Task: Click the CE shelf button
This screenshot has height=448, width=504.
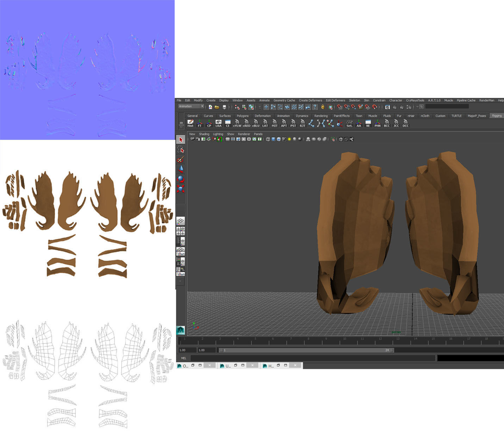Action: [x=228, y=123]
